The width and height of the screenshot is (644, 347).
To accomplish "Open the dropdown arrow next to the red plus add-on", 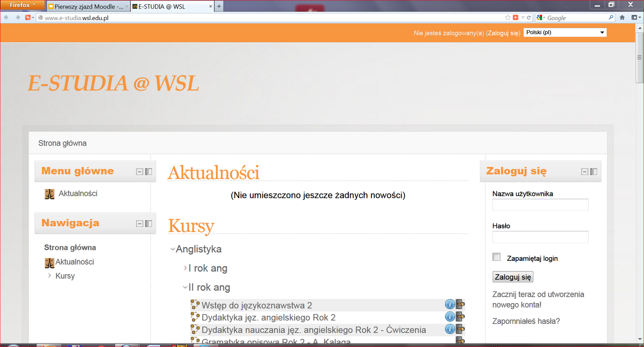I will tap(33, 17).
